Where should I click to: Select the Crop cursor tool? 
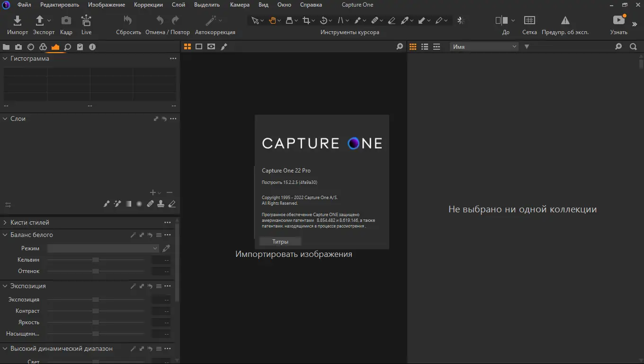(306, 20)
